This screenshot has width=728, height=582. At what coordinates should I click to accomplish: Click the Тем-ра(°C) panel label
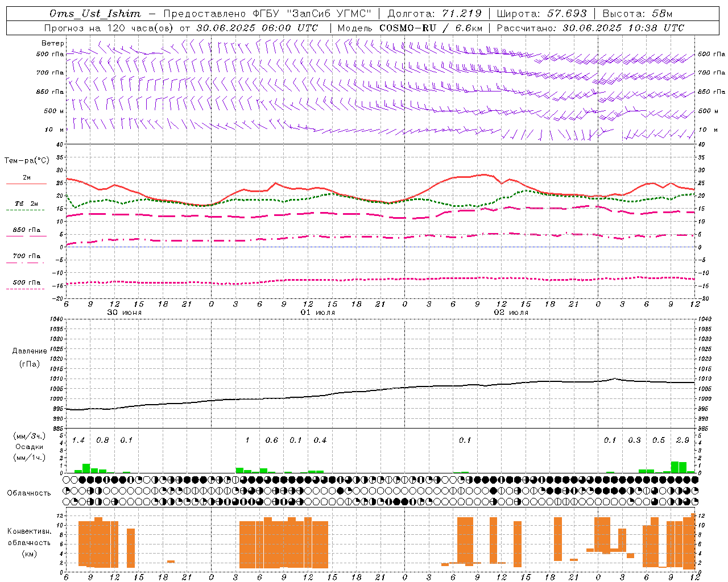pyautogui.click(x=27, y=161)
